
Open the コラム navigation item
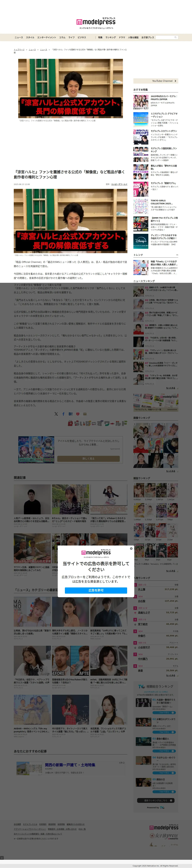pos(62,37)
